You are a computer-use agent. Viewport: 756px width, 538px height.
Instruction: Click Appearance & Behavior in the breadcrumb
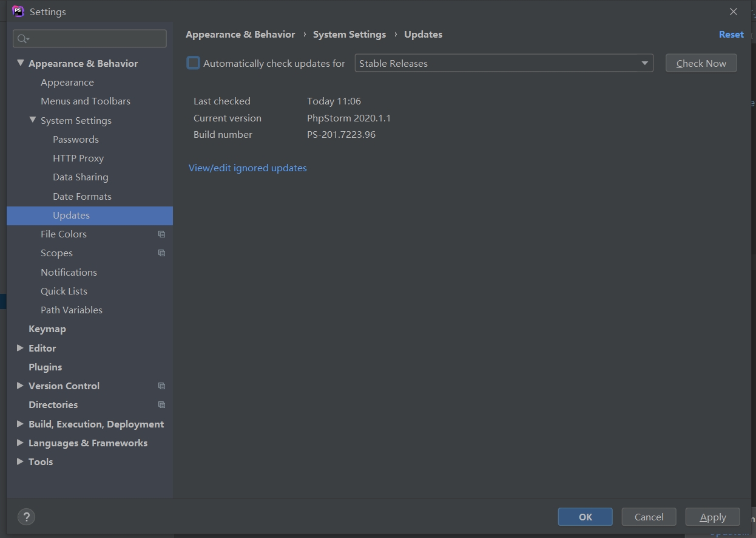240,35
